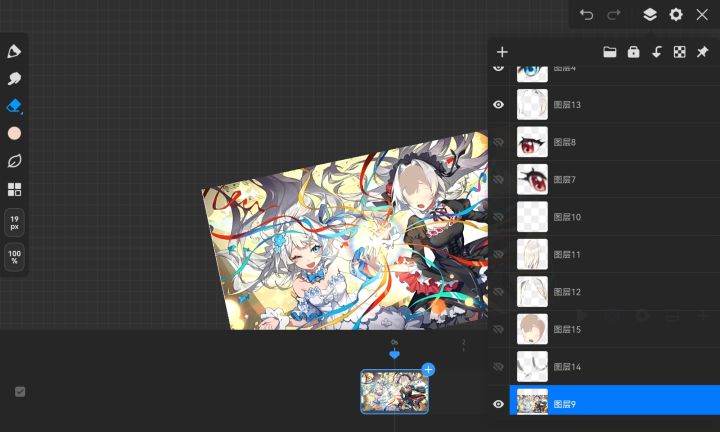Pin the layers panel
720x432 pixels.
[703, 52]
